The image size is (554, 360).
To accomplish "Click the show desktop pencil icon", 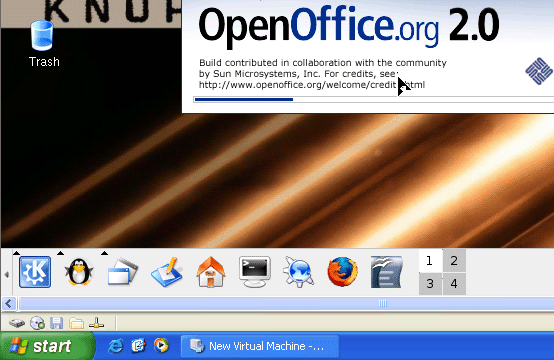I will coord(167,272).
